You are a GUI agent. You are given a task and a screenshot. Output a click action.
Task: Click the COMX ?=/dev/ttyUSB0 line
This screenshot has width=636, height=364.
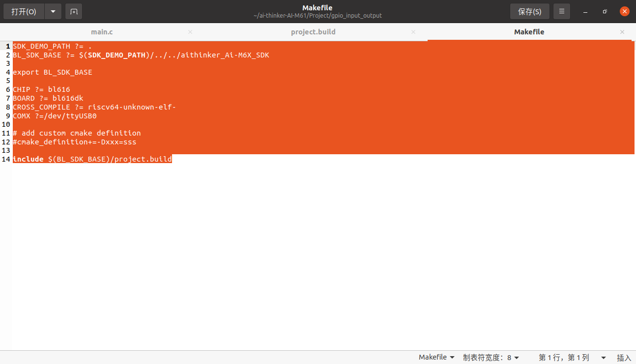[55, 116]
